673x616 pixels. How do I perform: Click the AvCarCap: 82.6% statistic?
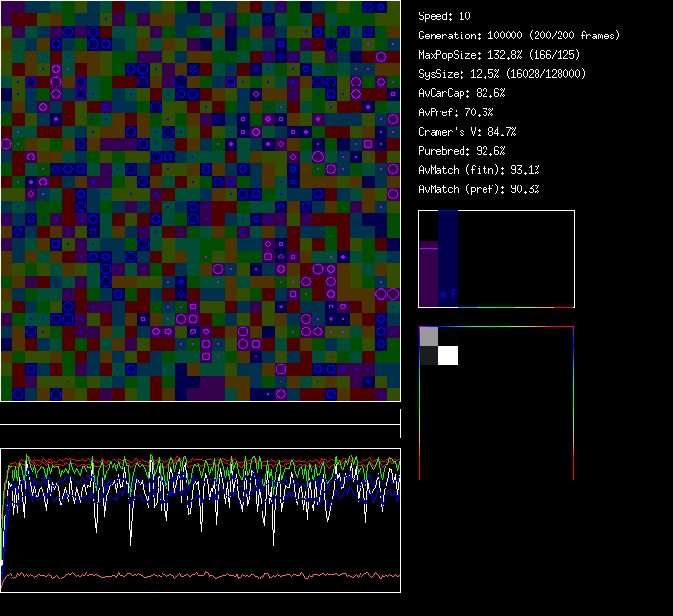point(461,93)
